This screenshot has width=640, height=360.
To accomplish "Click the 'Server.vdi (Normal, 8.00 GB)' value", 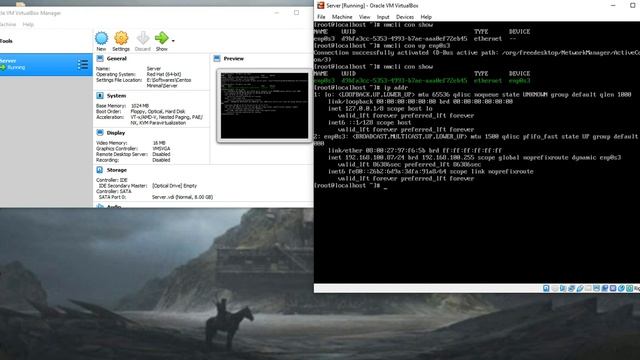I will coord(182,197).
